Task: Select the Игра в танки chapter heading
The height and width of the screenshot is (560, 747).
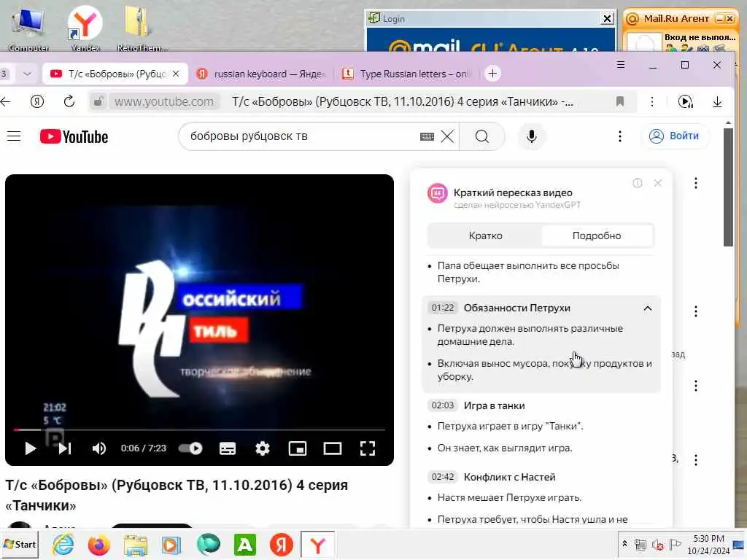Action: pyautogui.click(x=494, y=405)
